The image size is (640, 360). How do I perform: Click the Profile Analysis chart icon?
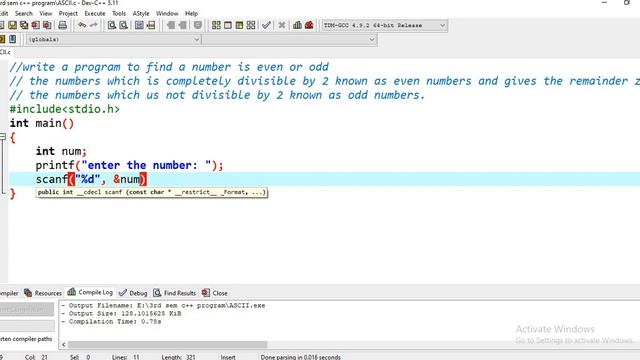[x=298, y=25]
